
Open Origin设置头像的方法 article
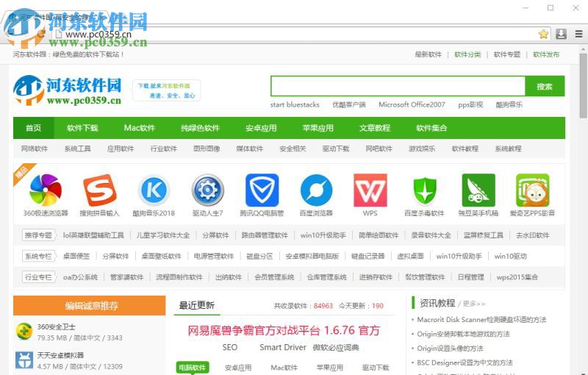coord(450,349)
